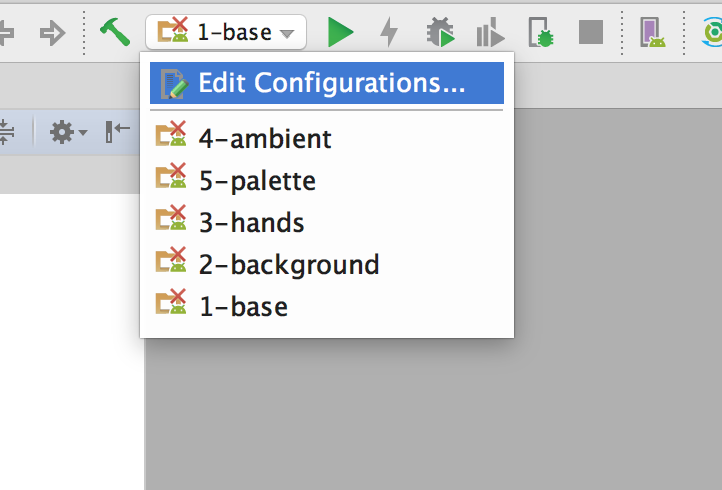Click the profiler icon next to debug
The width and height of the screenshot is (722, 490).
click(490, 33)
